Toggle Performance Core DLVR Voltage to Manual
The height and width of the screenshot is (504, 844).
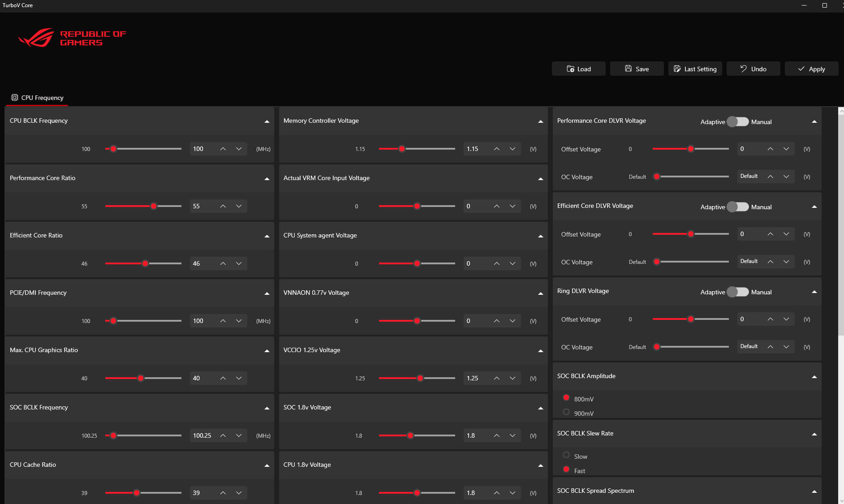(737, 122)
